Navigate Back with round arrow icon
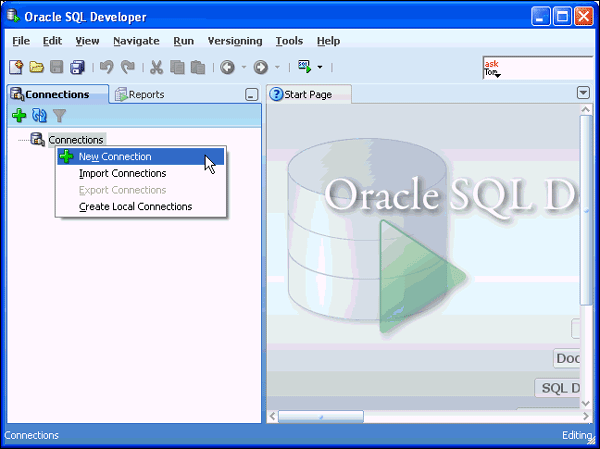The width and height of the screenshot is (600, 449). click(x=227, y=68)
